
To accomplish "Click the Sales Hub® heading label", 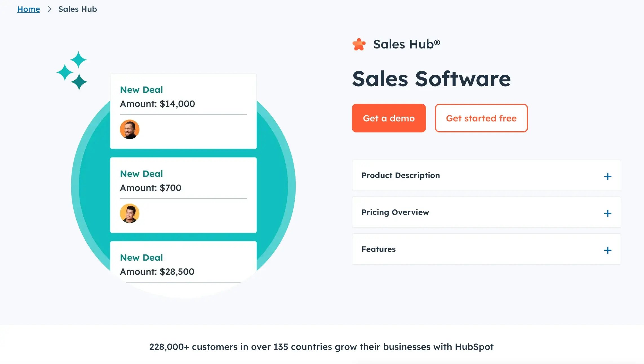I will pos(407,44).
